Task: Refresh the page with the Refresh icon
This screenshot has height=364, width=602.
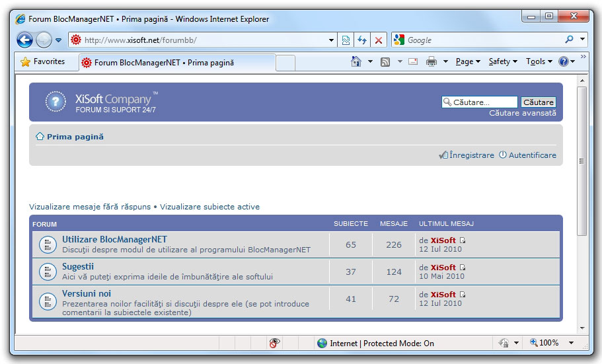Action: 362,40
